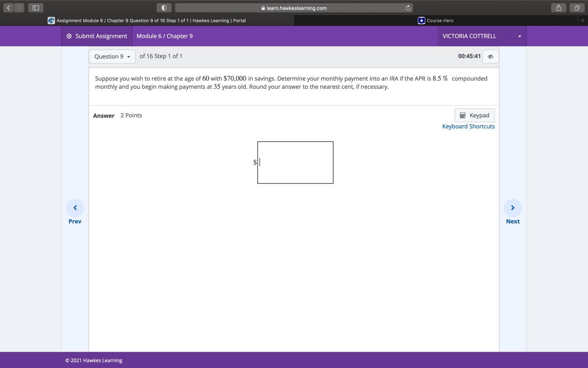Open the Keyboard Shortcuts link
Viewport: 588px width, 368px height.
pos(468,126)
